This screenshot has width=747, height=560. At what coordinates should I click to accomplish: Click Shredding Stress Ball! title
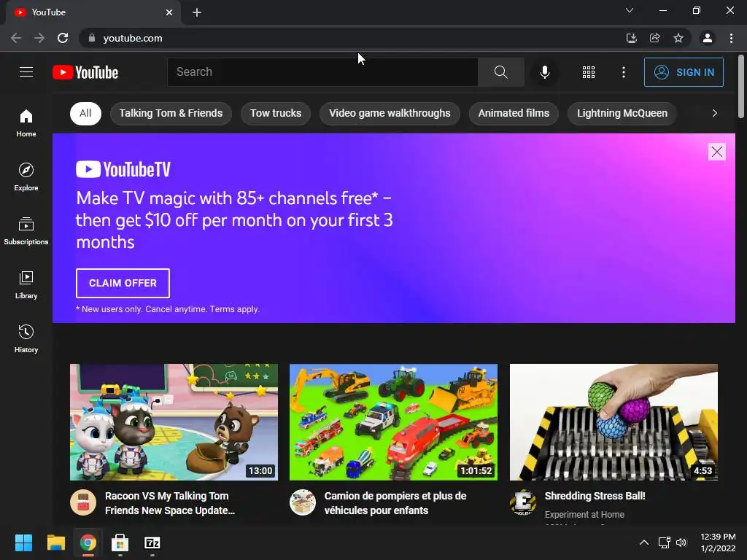click(595, 496)
